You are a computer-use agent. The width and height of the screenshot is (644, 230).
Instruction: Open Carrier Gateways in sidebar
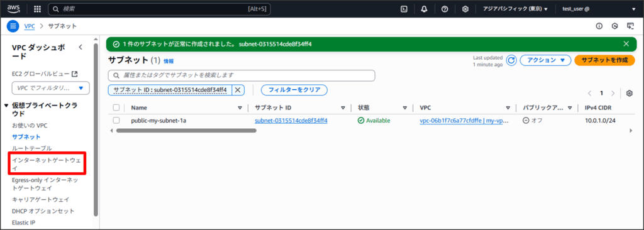41,200
